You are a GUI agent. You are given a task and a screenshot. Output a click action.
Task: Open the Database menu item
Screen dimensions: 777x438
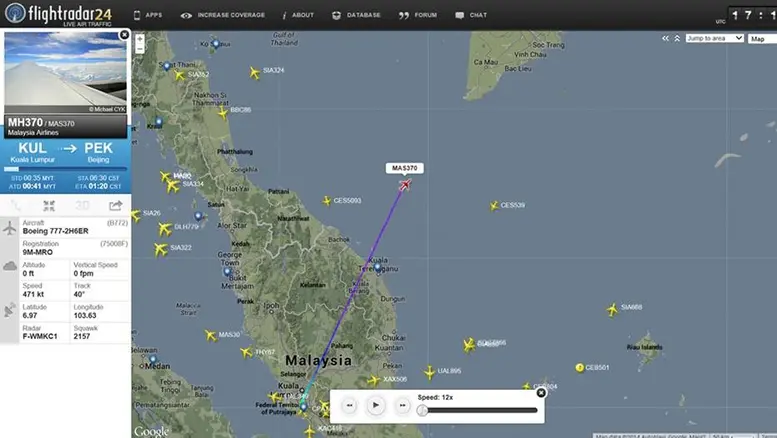(356, 15)
